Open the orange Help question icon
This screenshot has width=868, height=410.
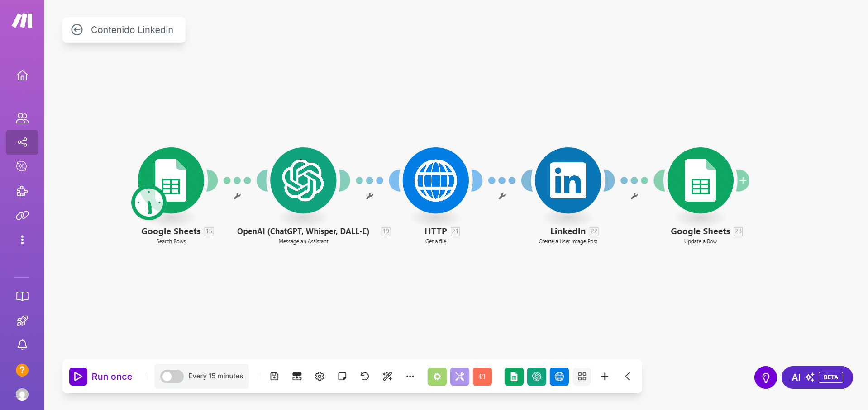tap(22, 370)
